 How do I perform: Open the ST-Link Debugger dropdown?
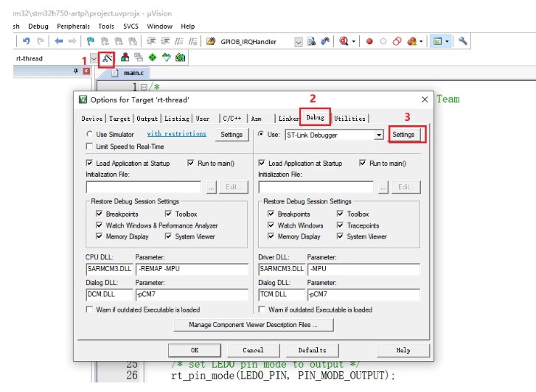(x=378, y=135)
